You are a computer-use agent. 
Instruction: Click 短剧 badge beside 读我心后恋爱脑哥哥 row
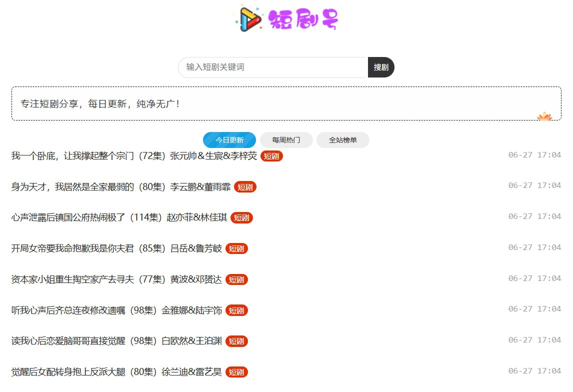(x=236, y=341)
